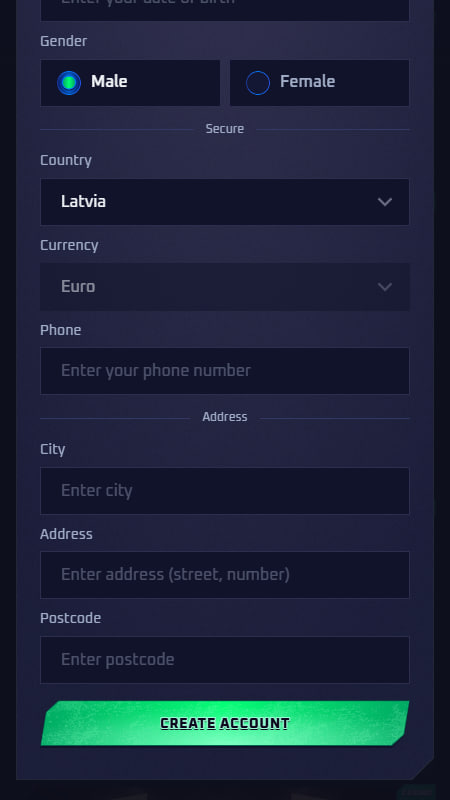This screenshot has height=800, width=450.
Task: Select the Male radio button circle
Action: click(69, 83)
